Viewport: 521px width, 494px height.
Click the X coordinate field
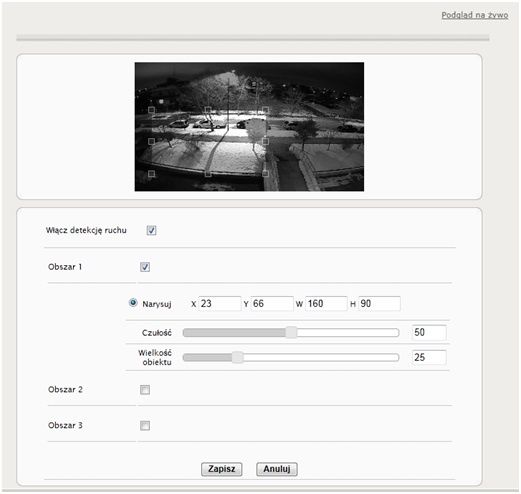click(220, 303)
